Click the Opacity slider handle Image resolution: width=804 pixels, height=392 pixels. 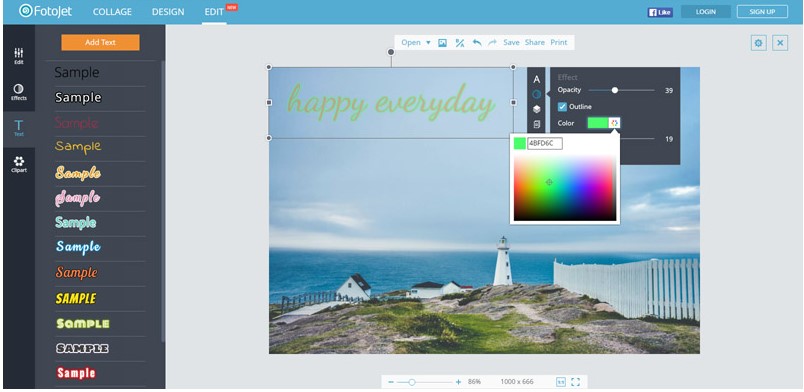[x=614, y=90]
